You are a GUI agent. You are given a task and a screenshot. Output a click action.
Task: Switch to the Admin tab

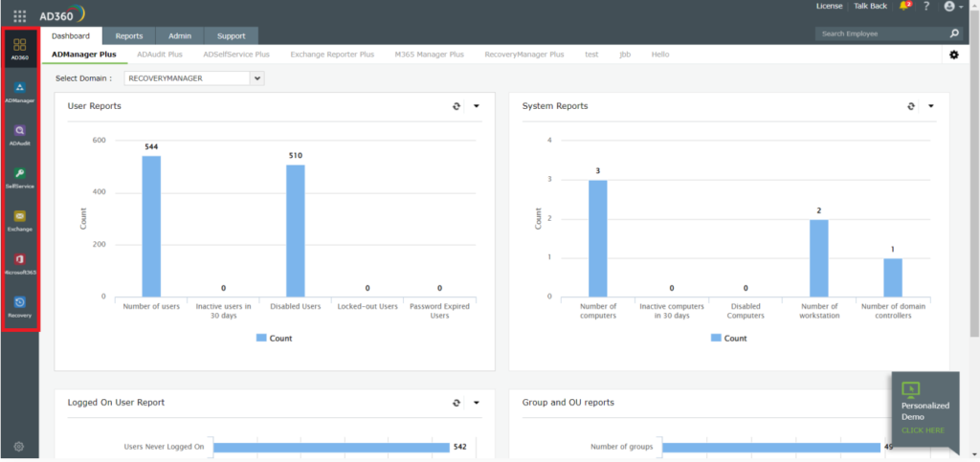point(180,36)
